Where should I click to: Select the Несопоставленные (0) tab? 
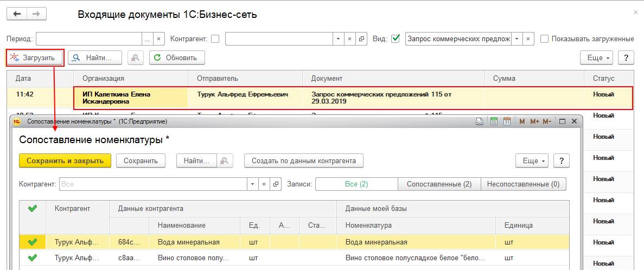(523, 184)
